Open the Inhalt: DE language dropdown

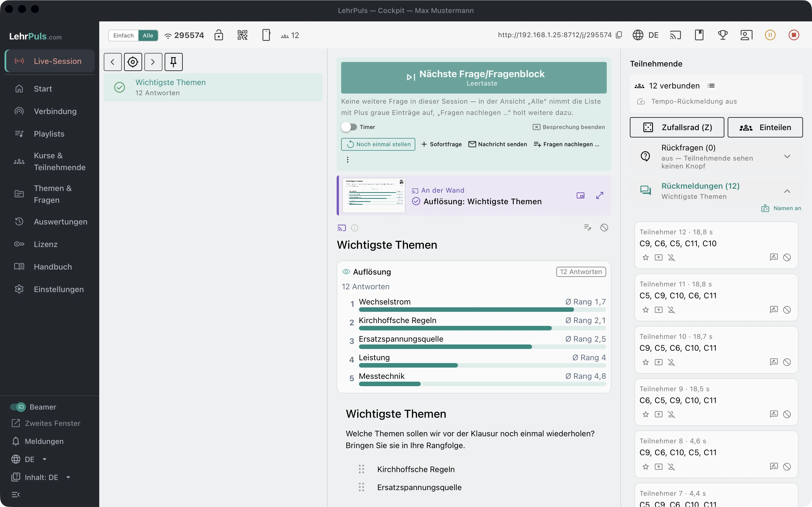[x=41, y=477]
